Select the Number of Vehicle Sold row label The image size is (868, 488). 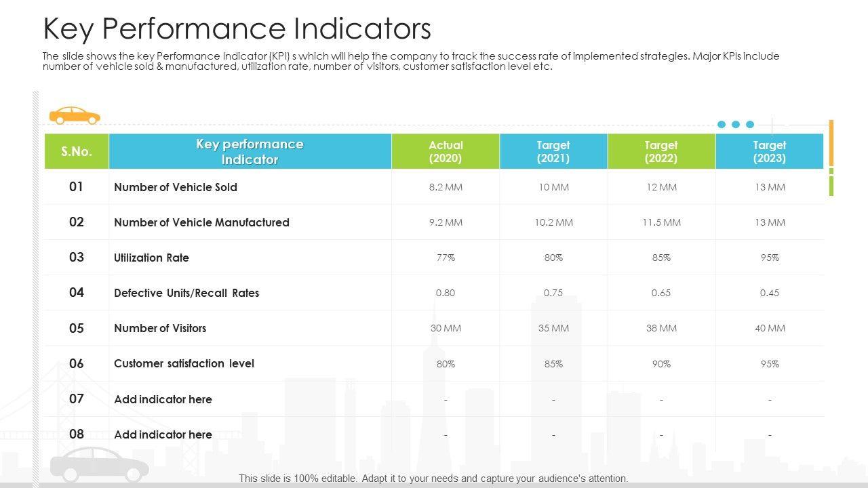(176, 187)
